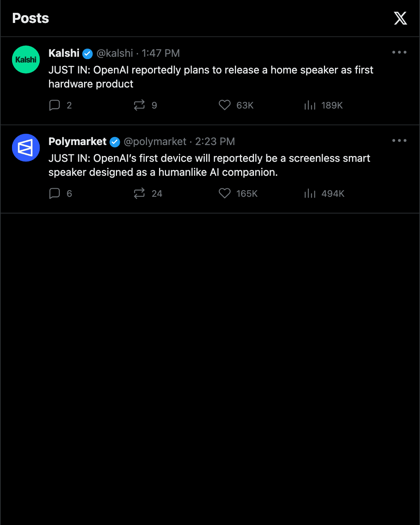View analytics showing 494K views
This screenshot has height=525, width=420.
coord(324,194)
